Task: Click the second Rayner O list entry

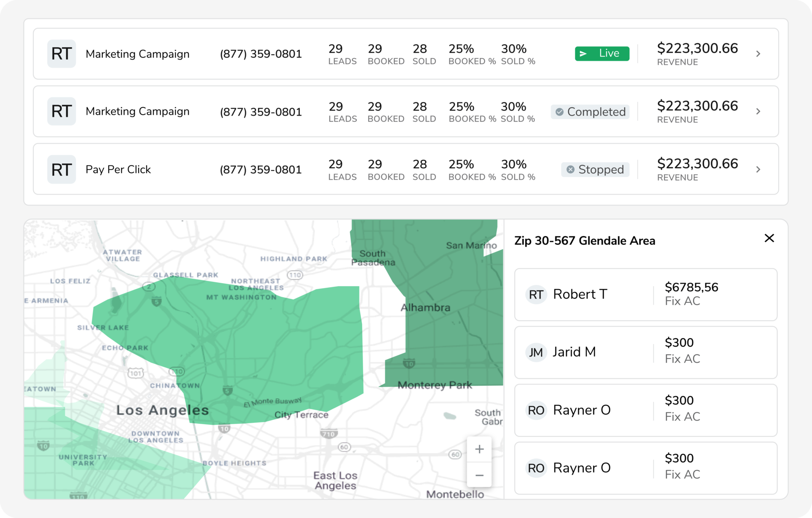Action: click(x=646, y=468)
